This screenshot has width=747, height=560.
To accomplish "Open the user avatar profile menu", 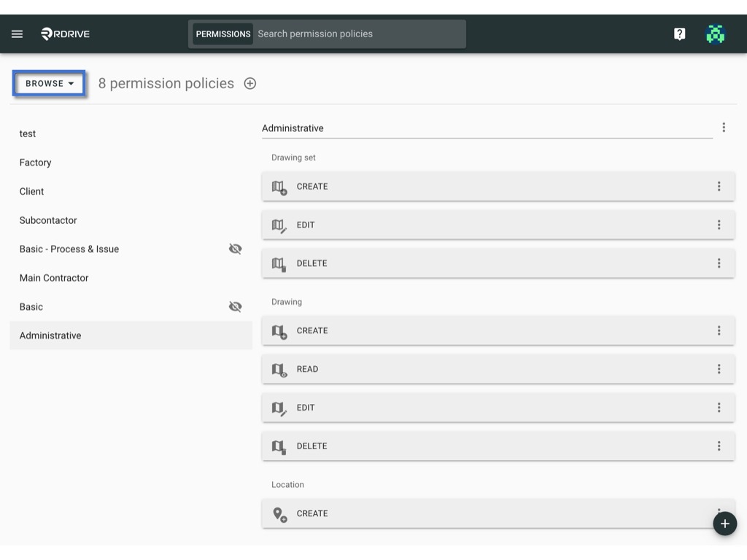I will (715, 34).
